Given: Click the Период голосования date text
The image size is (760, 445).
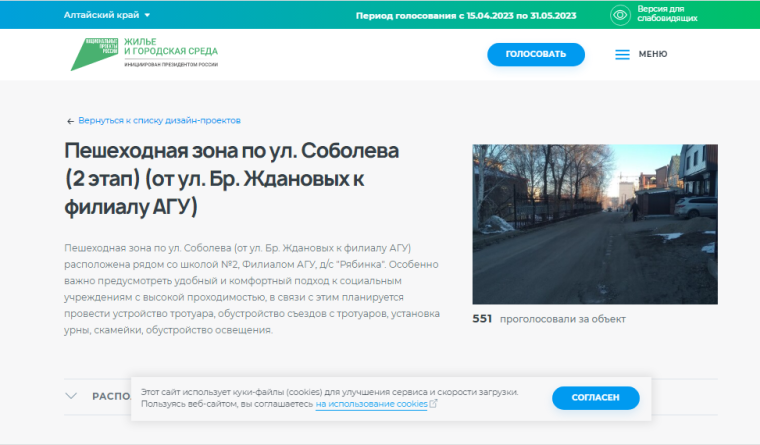Looking at the screenshot, I should click(x=466, y=16).
